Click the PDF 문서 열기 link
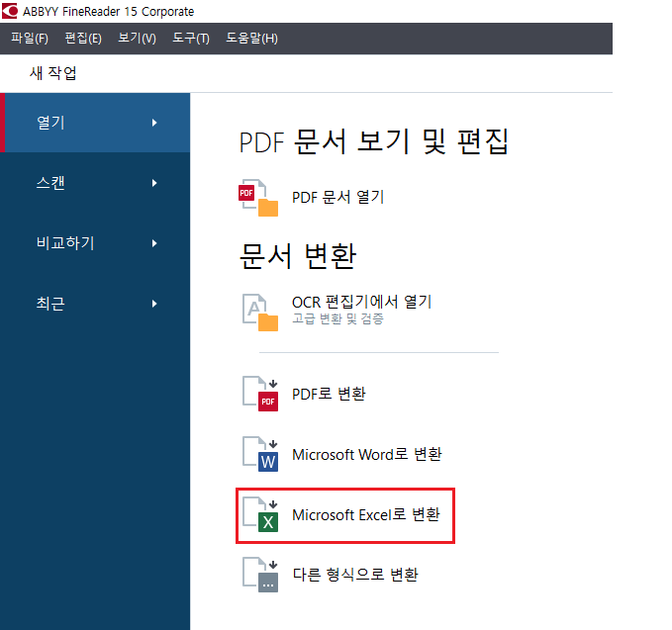The width and height of the screenshot is (672, 630). tap(337, 198)
